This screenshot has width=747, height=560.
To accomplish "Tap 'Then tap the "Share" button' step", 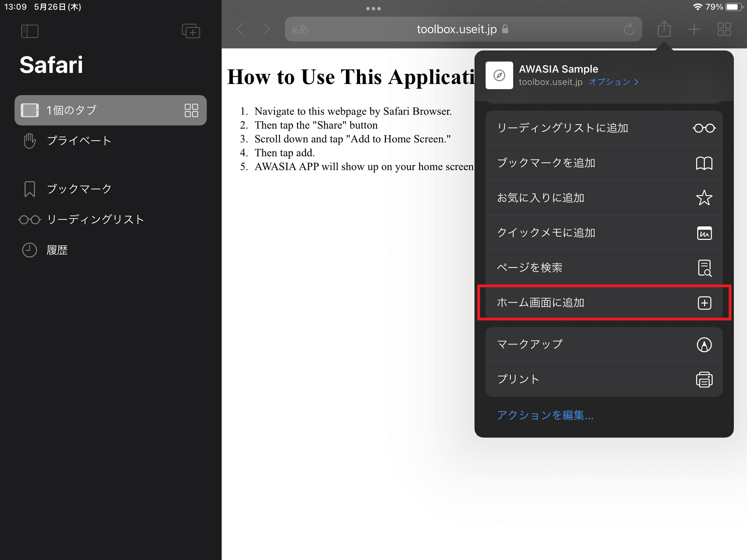I will pyautogui.click(x=316, y=125).
